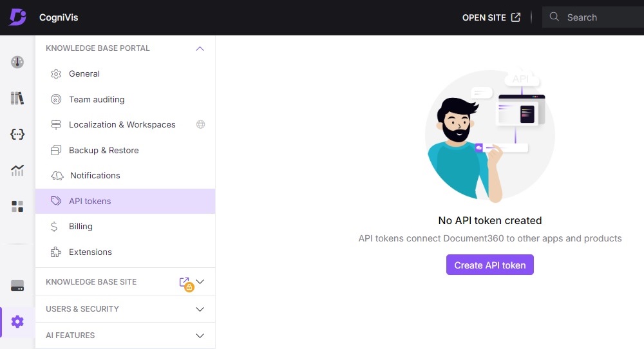Click the OPEN SITE link
This screenshot has height=349, width=644.
[491, 17]
